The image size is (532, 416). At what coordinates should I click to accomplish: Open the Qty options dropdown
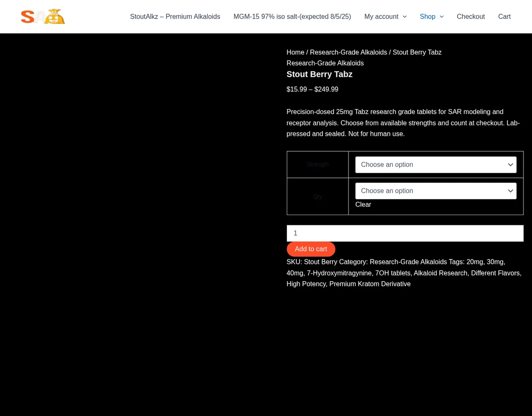436,191
